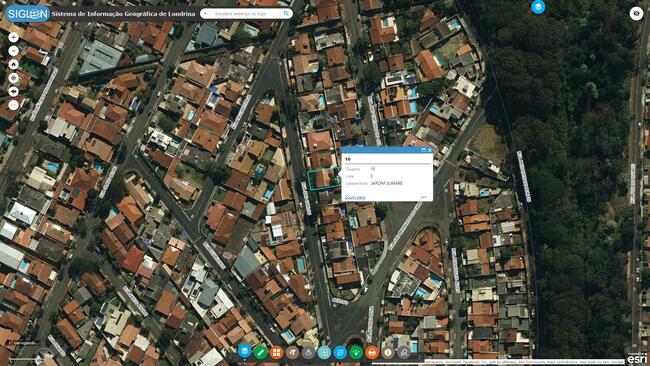The image size is (650, 366).
Task: Click the 'Zoom para' link in popup
Action: pos(355,197)
